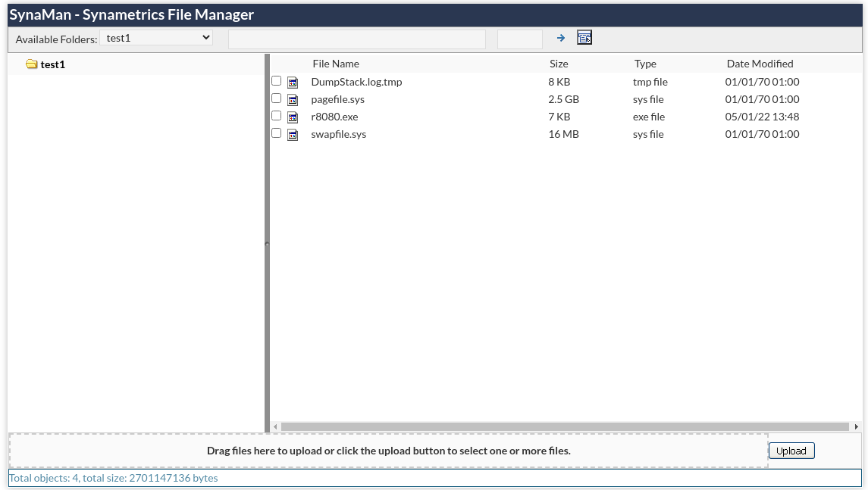868x490 pixels.
Task: Open the task list icon in toolbar
Action: (x=584, y=38)
